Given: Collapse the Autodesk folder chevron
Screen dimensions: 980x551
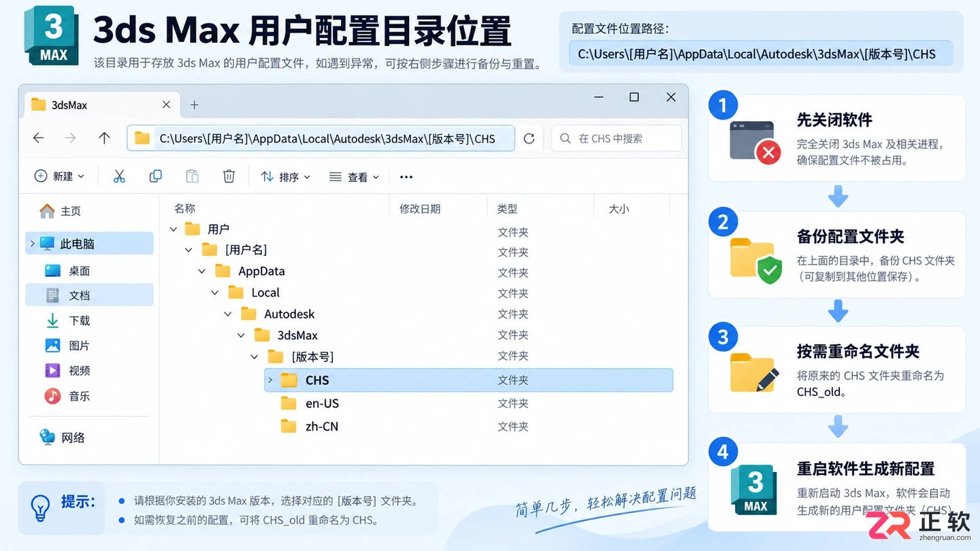Looking at the screenshot, I should click(x=228, y=314).
